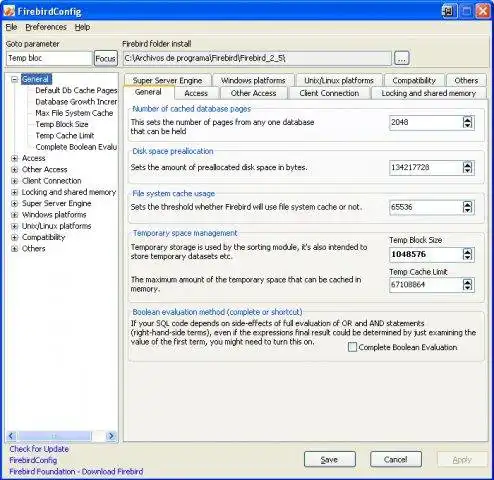
Task: Click the Firebird folder install path field
Action: coord(257,58)
